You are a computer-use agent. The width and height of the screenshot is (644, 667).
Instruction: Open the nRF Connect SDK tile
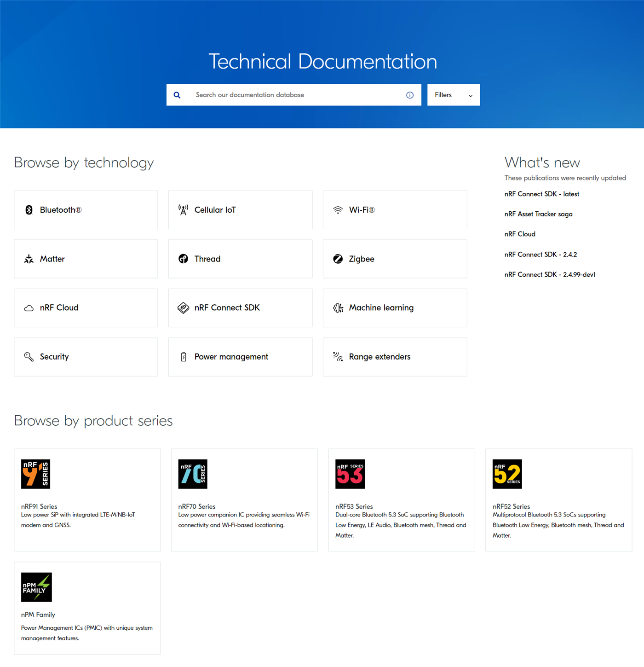pos(240,308)
